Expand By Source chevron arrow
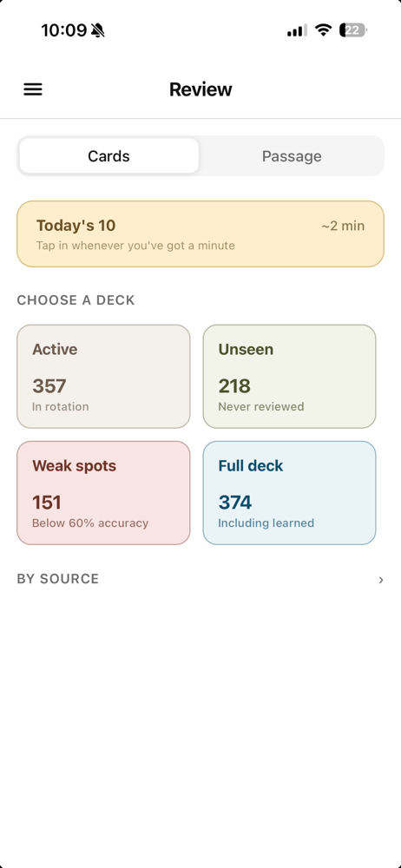The width and height of the screenshot is (401, 868). [x=380, y=580]
